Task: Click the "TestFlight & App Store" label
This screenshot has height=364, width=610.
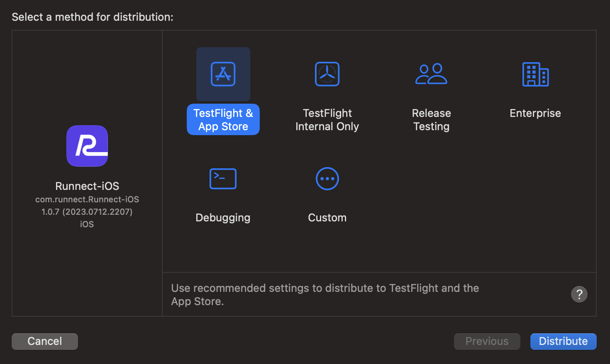Action: pos(223,119)
